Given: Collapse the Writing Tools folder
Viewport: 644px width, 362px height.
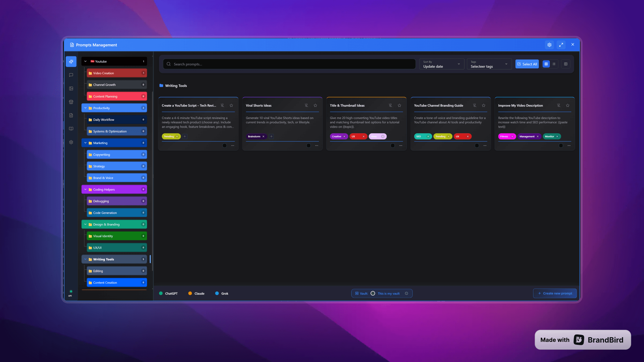Looking at the screenshot, I should [x=85, y=259].
